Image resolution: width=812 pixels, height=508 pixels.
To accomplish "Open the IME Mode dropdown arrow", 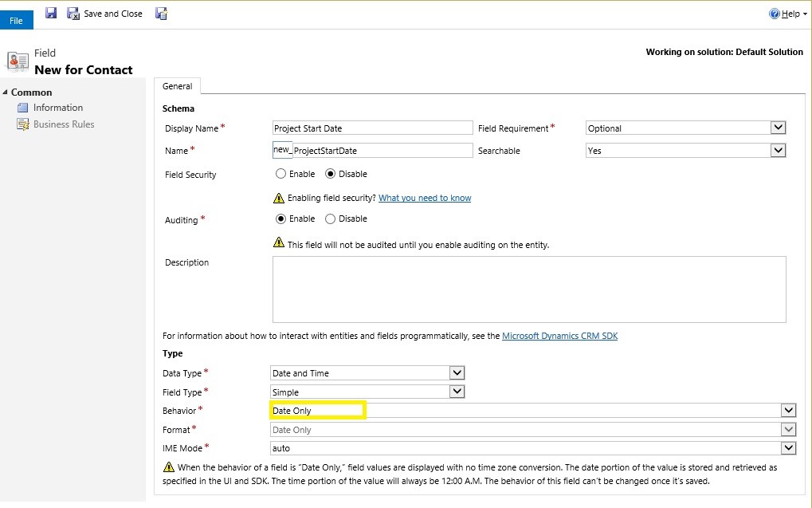I will (788, 448).
